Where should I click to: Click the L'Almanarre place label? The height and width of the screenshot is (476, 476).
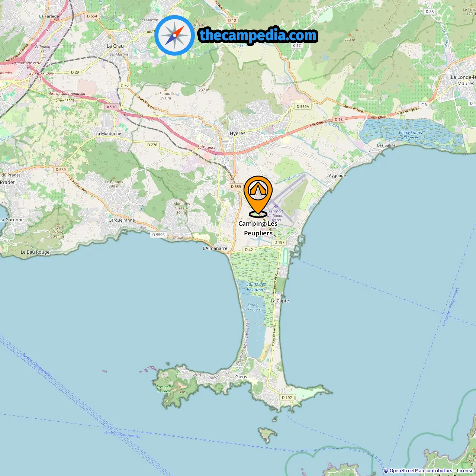[x=215, y=248]
